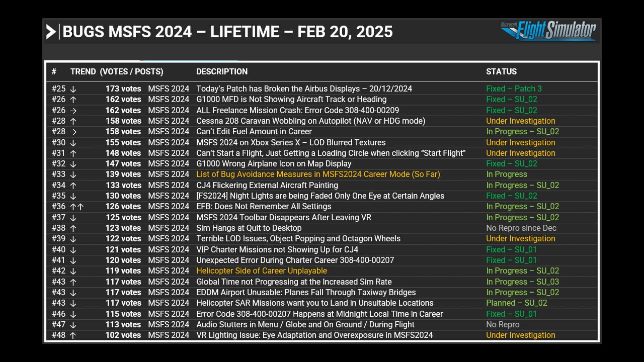The image size is (644, 362).
Task: Select "Night Lights are being Faded" description
Action: tap(320, 196)
